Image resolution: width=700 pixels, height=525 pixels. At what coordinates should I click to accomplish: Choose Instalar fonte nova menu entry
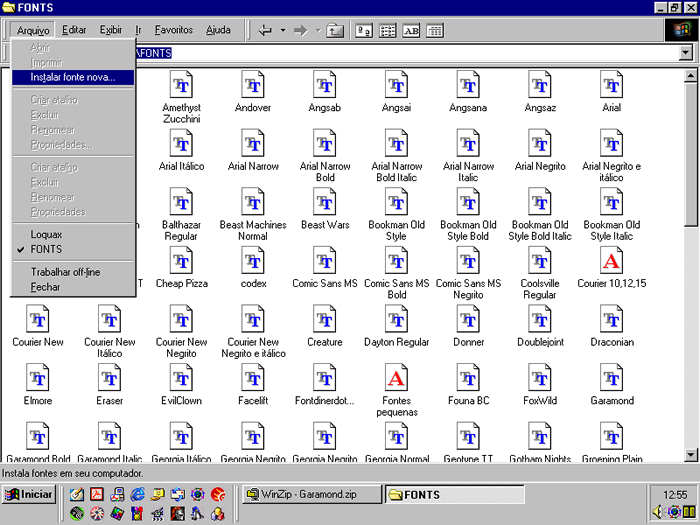click(x=73, y=77)
